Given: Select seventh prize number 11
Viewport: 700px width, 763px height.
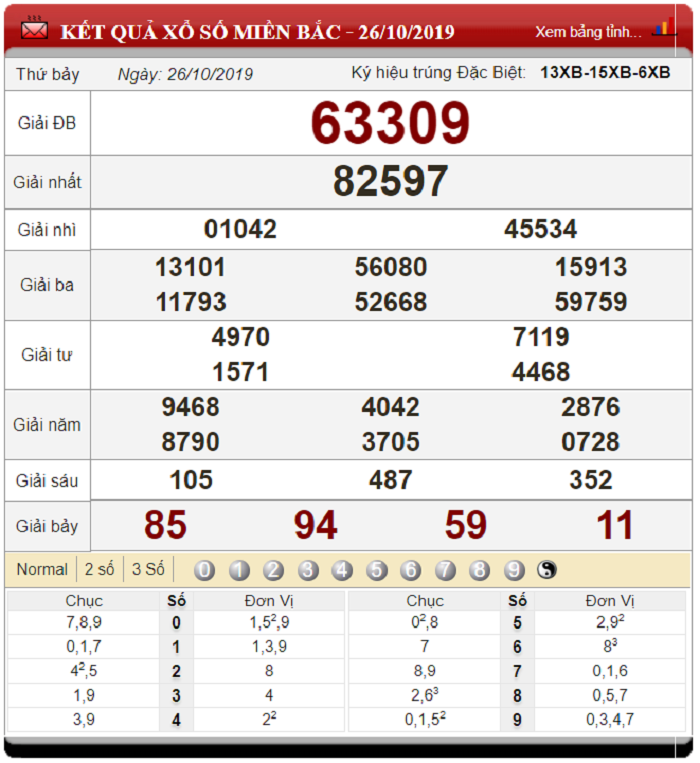Looking at the screenshot, I should [x=615, y=525].
